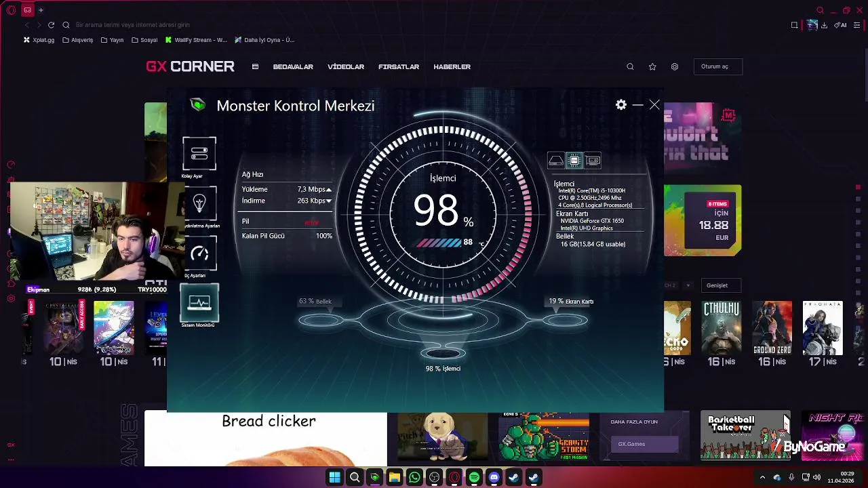Viewport: 868px width, 488px height.
Task: Click the Oturum aç button
Action: [717, 66]
